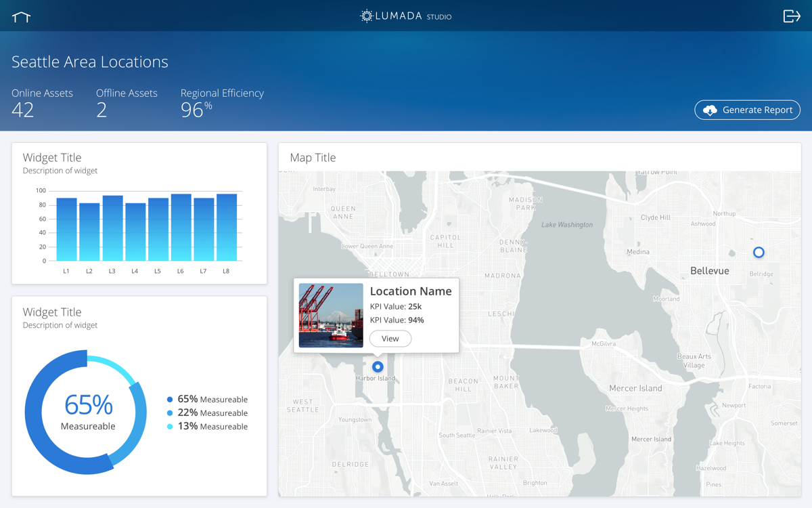
Task: Click the light cyan 13% legend dot
Action: tap(170, 427)
